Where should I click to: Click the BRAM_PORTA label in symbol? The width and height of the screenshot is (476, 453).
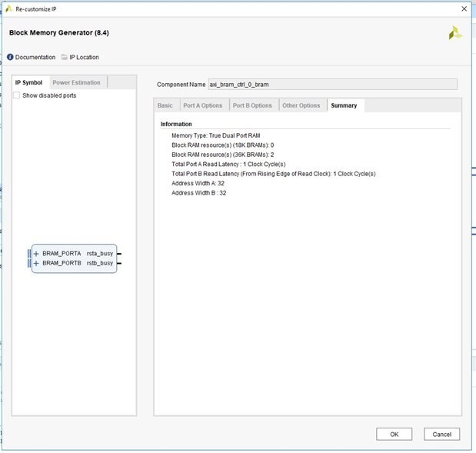(62, 254)
